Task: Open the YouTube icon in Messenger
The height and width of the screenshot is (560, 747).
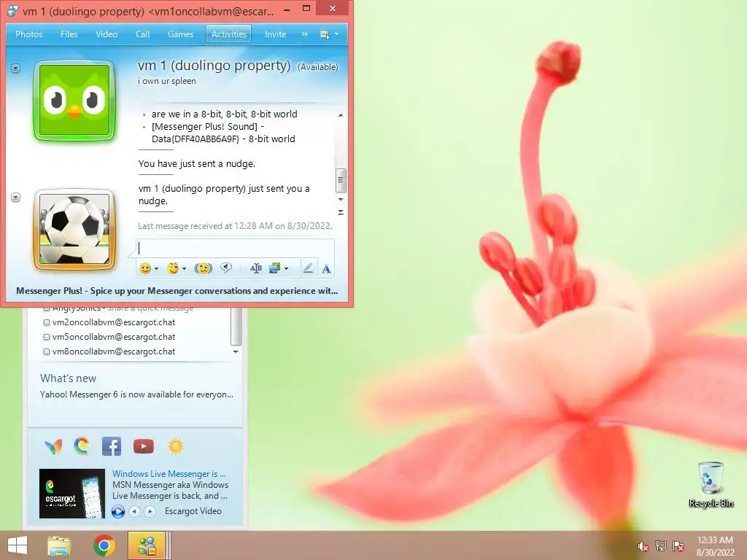Action: pyautogui.click(x=144, y=446)
